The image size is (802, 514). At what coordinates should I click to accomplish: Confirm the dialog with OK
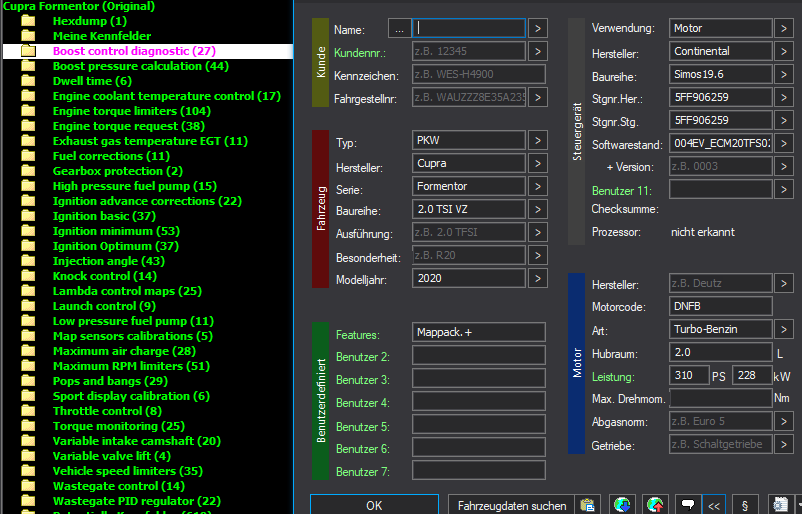point(374,505)
